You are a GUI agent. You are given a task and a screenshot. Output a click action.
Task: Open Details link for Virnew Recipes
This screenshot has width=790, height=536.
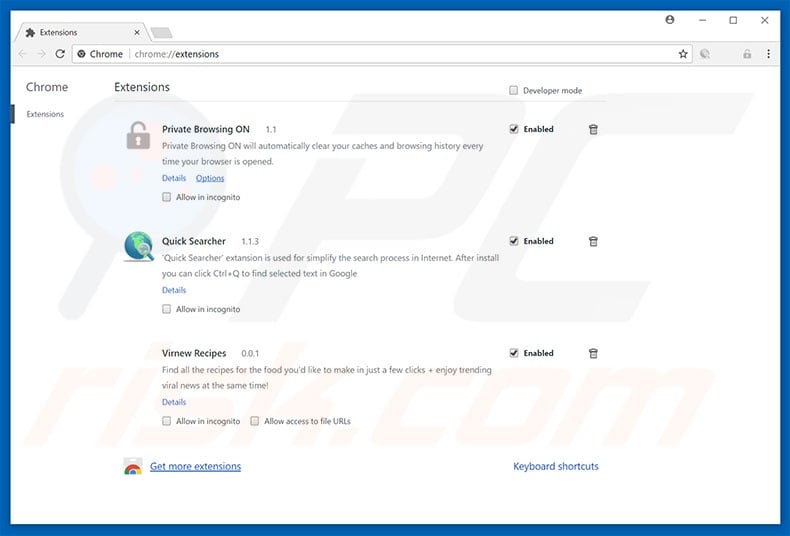pos(174,402)
